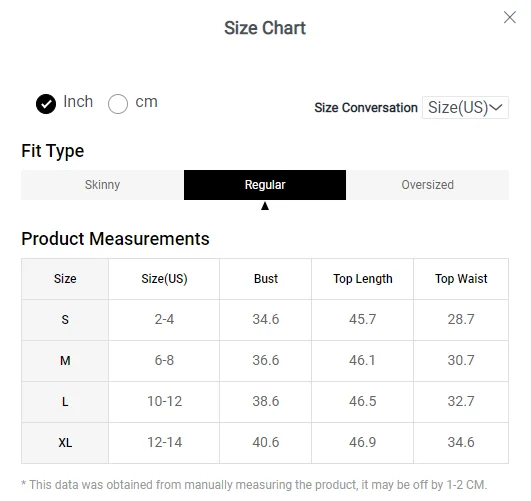Select the XL size row label
531x501 pixels.
(x=65, y=443)
